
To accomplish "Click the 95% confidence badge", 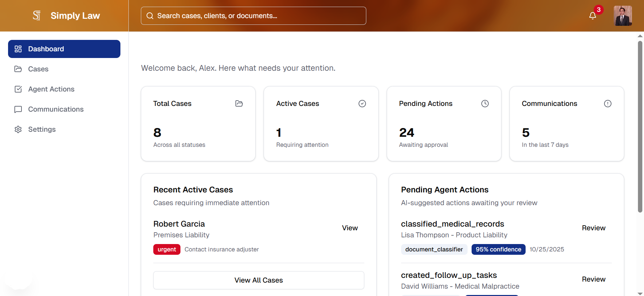I will pyautogui.click(x=498, y=249).
